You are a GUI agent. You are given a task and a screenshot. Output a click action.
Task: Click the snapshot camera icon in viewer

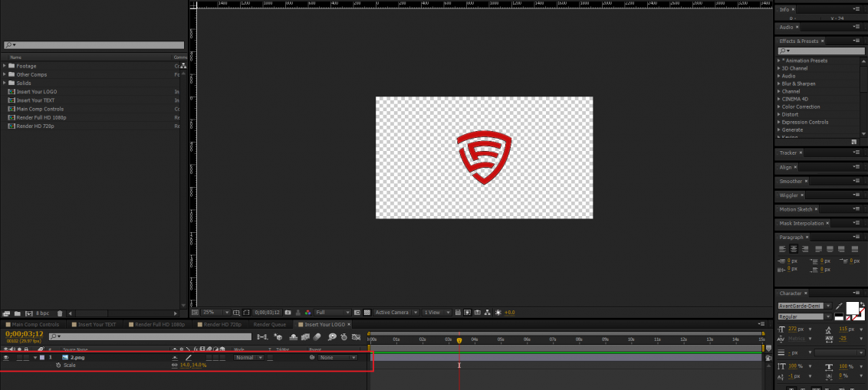[x=288, y=313]
